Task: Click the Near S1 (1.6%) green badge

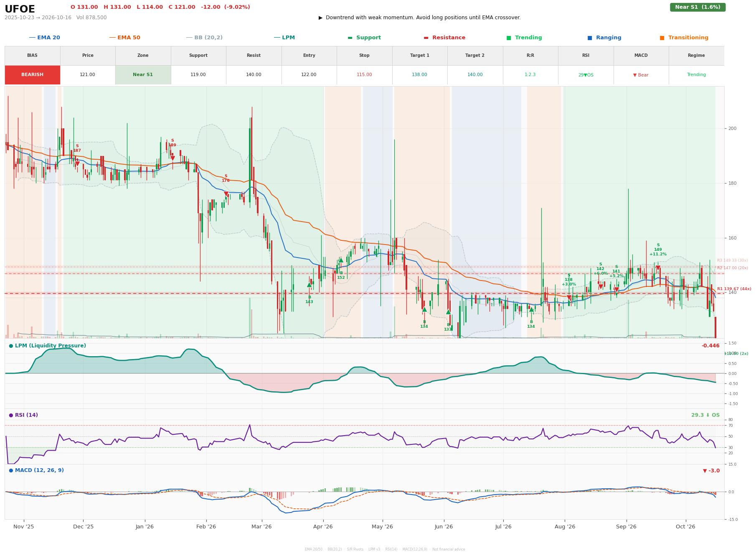Action: pos(698,7)
